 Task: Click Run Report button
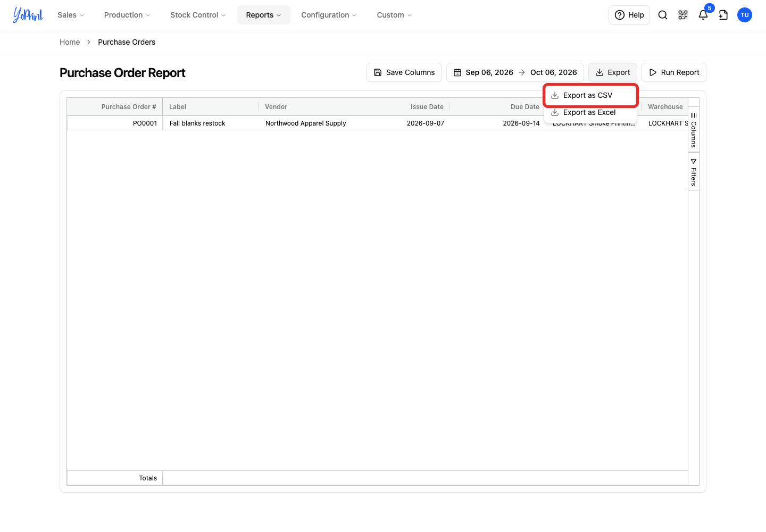(x=674, y=72)
